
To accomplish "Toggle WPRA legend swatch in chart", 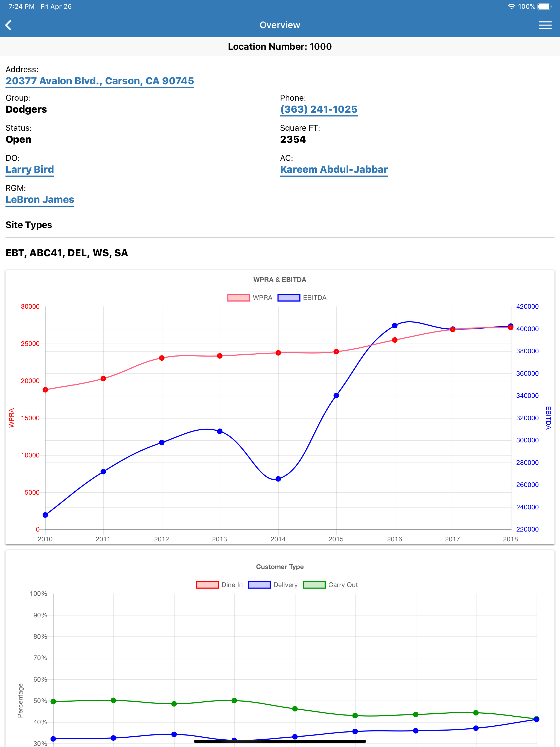I will [238, 297].
